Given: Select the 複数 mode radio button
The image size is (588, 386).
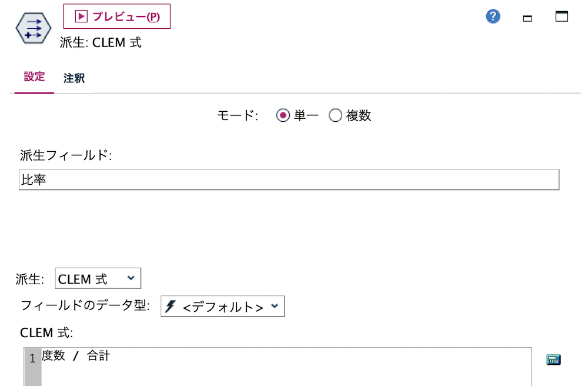Looking at the screenshot, I should pyautogui.click(x=335, y=115).
